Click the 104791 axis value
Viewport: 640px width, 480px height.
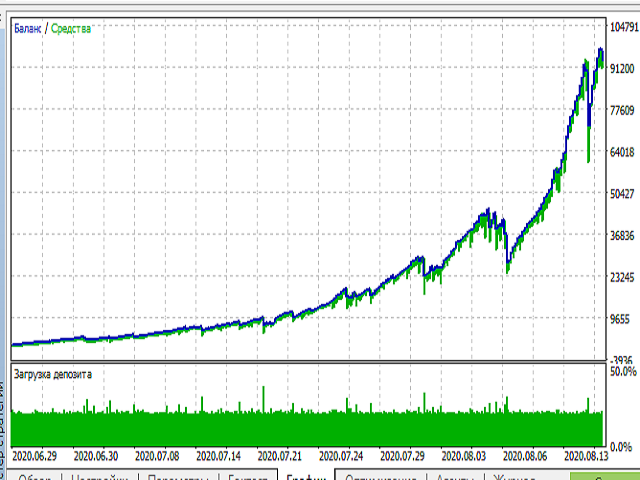point(624,27)
